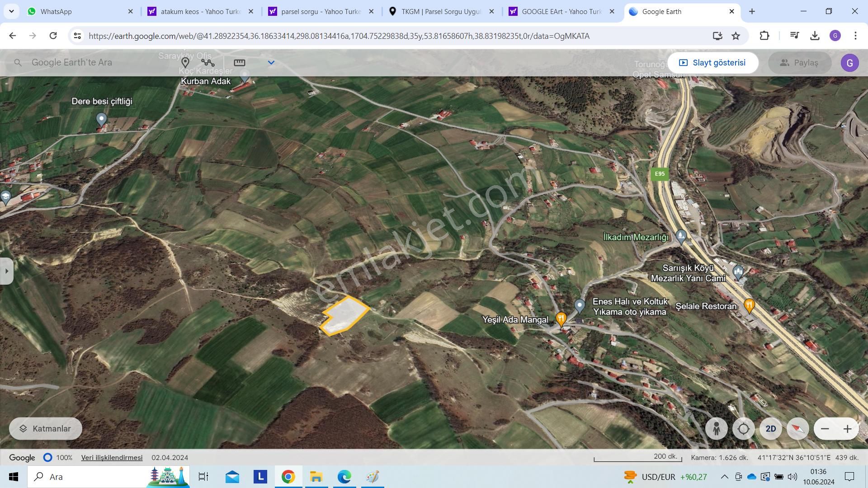Activate Street View pegman mode
Screen dimensions: 868x488
click(717, 428)
